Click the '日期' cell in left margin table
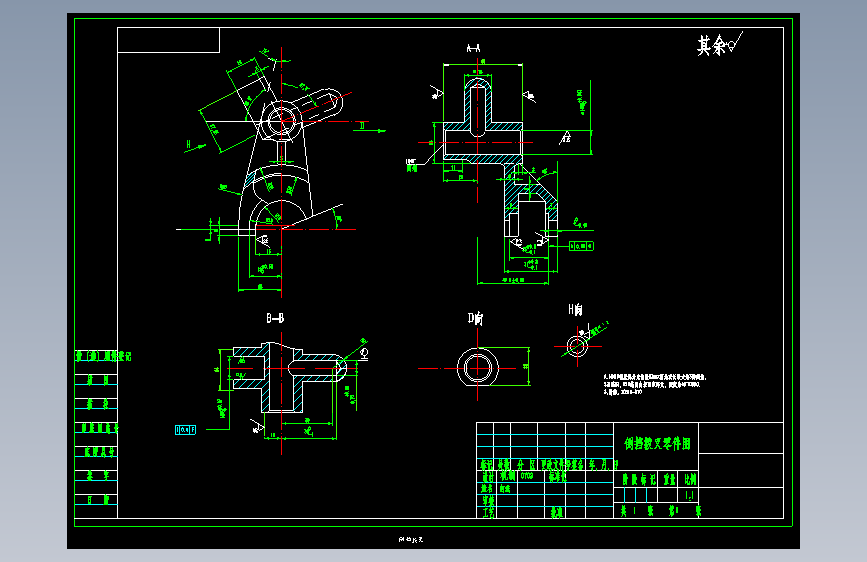Screen dimensions: 867x562 [x=96, y=500]
